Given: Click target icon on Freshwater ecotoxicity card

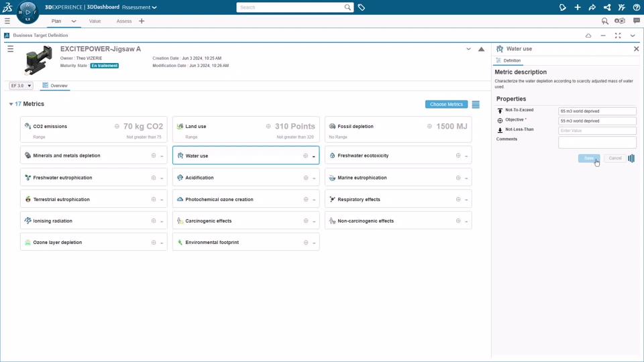Looking at the screenshot, I should pyautogui.click(x=458, y=156).
